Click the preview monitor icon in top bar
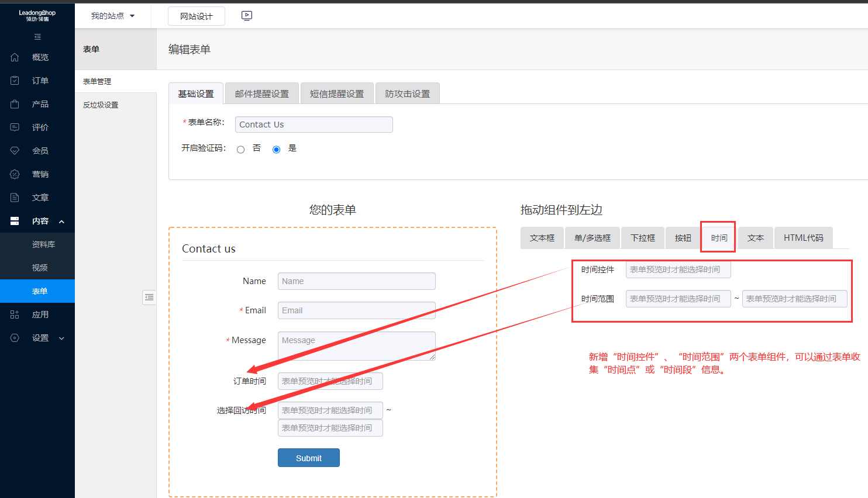 [247, 16]
